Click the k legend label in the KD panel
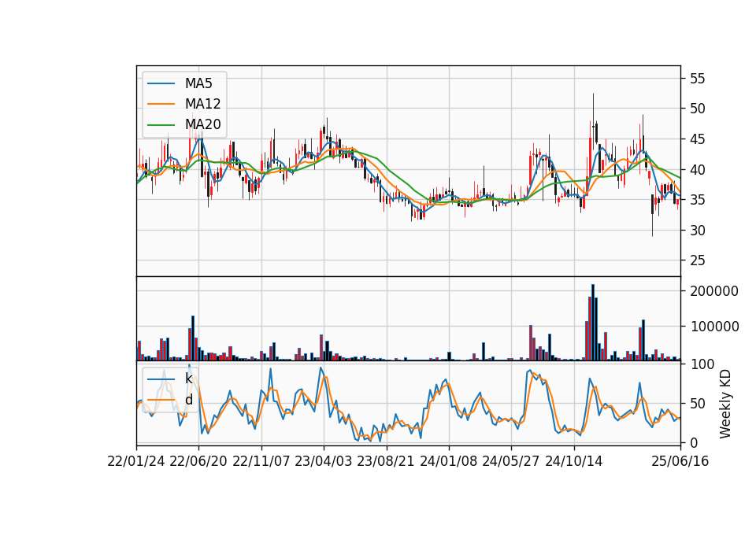The width and height of the screenshot is (756, 543). tap(188, 379)
